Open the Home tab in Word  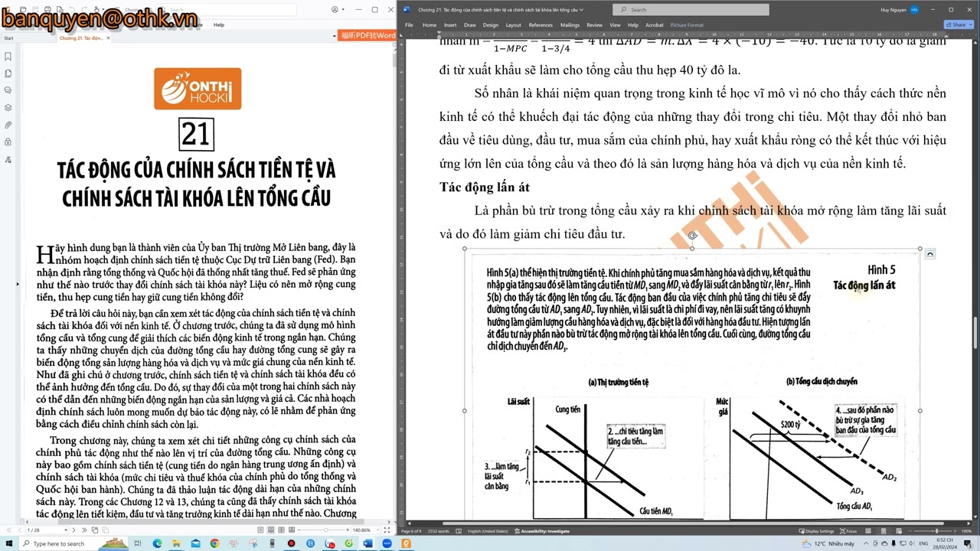pyautogui.click(x=430, y=24)
